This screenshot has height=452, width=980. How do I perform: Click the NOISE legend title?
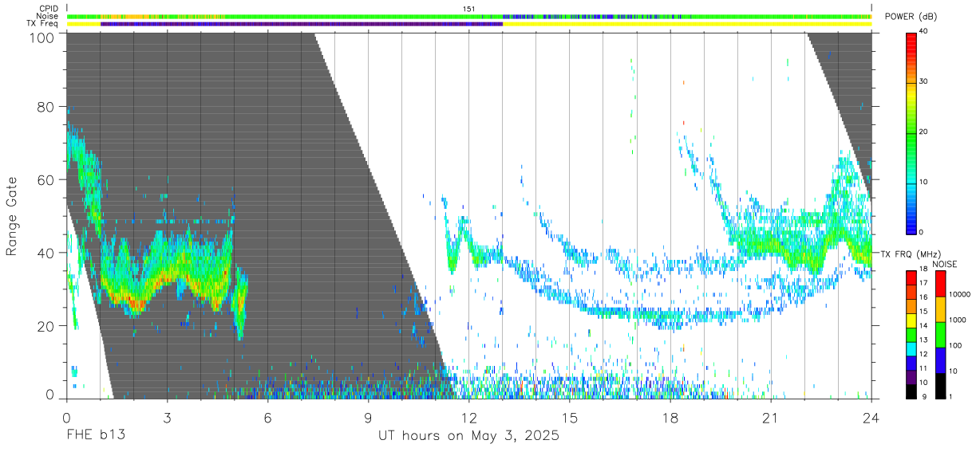pyautogui.click(x=944, y=263)
